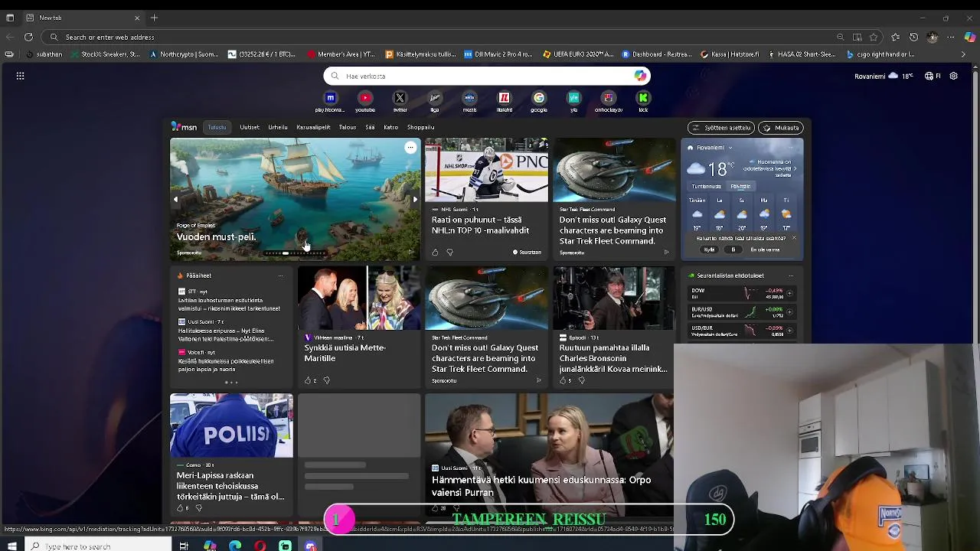Open Task View on the taskbar

click(184, 546)
